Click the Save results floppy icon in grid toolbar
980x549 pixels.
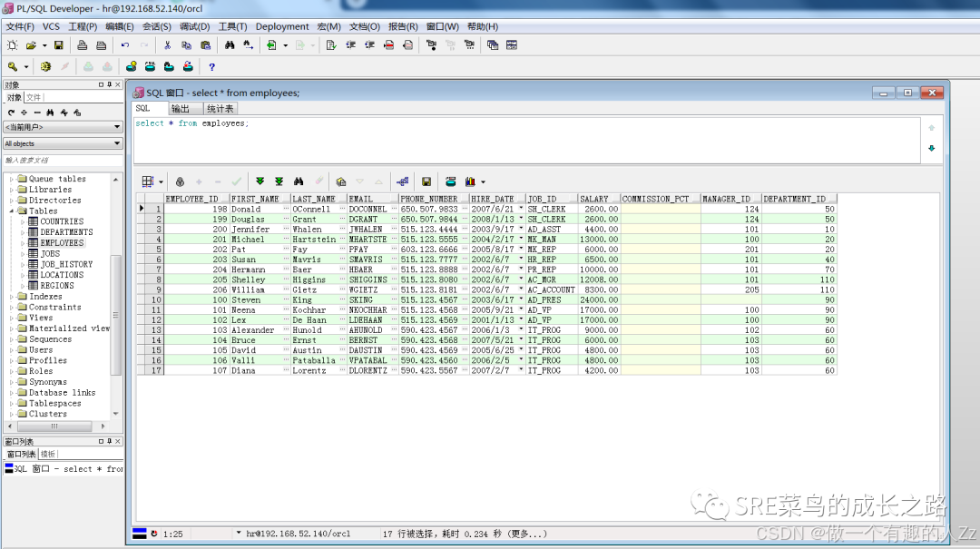pos(426,181)
